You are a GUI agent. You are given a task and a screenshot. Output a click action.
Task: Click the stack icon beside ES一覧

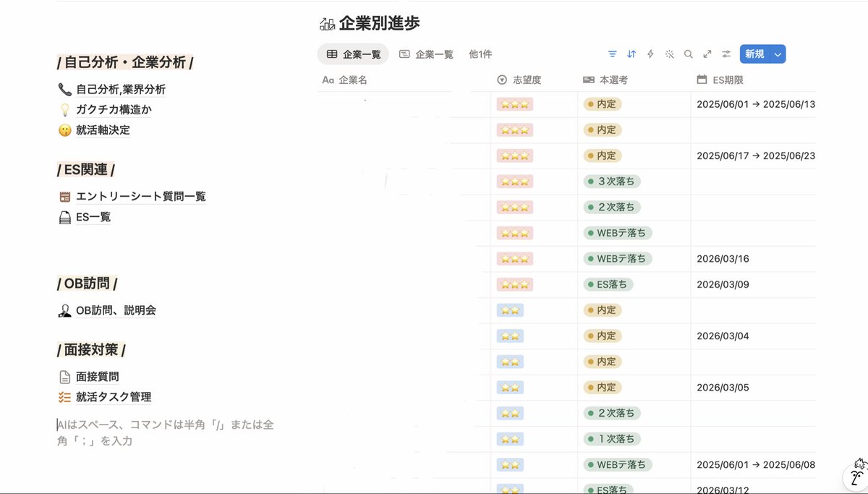(x=64, y=217)
